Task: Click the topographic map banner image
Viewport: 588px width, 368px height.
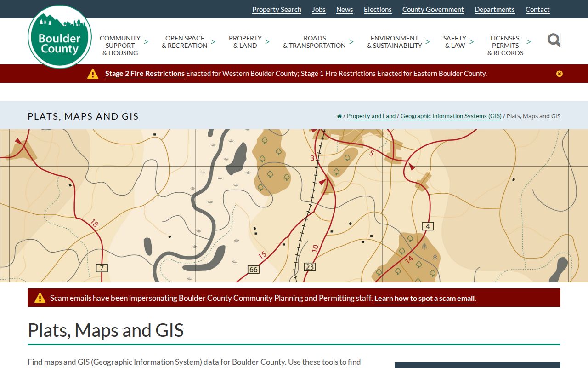Action: pyautogui.click(x=294, y=206)
